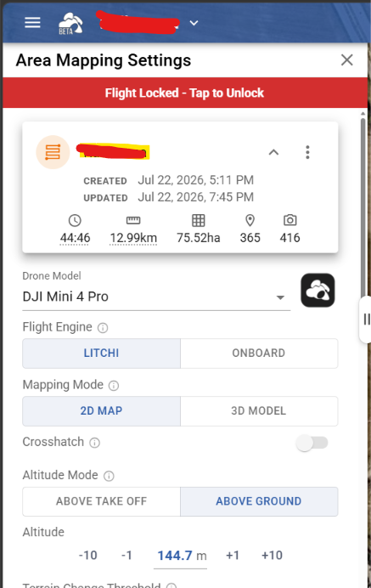Image resolution: width=371 pixels, height=588 pixels.
Task: Click the BETA cloud logo icon
Action: click(x=70, y=23)
